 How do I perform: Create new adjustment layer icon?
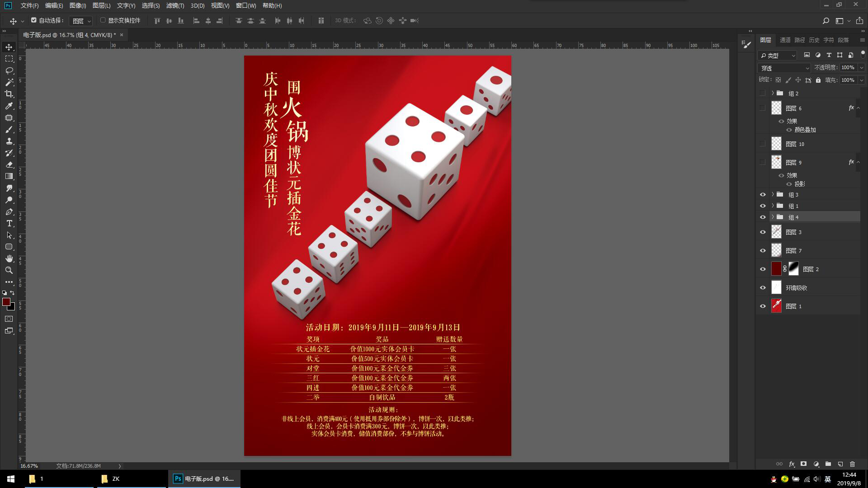click(x=816, y=464)
